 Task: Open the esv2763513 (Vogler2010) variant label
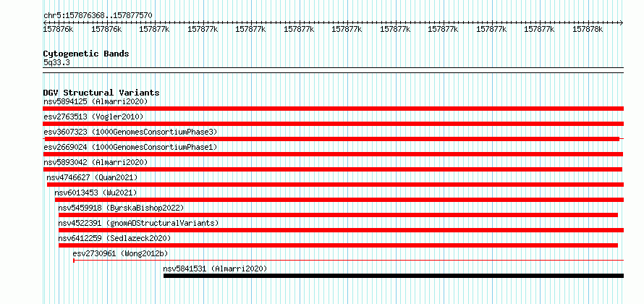tap(93, 117)
